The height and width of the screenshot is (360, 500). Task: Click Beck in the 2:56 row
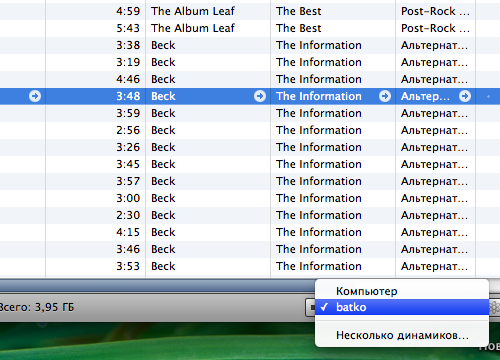tap(163, 130)
